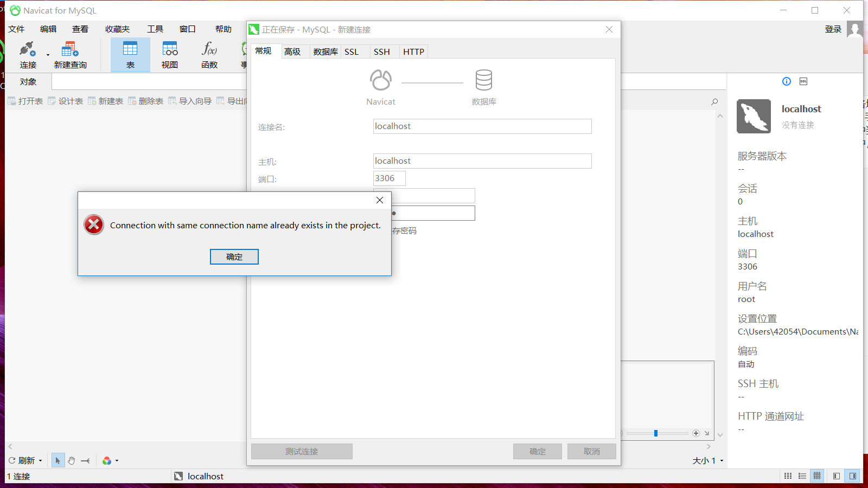Click the 端口 field showing 3306

click(390, 178)
